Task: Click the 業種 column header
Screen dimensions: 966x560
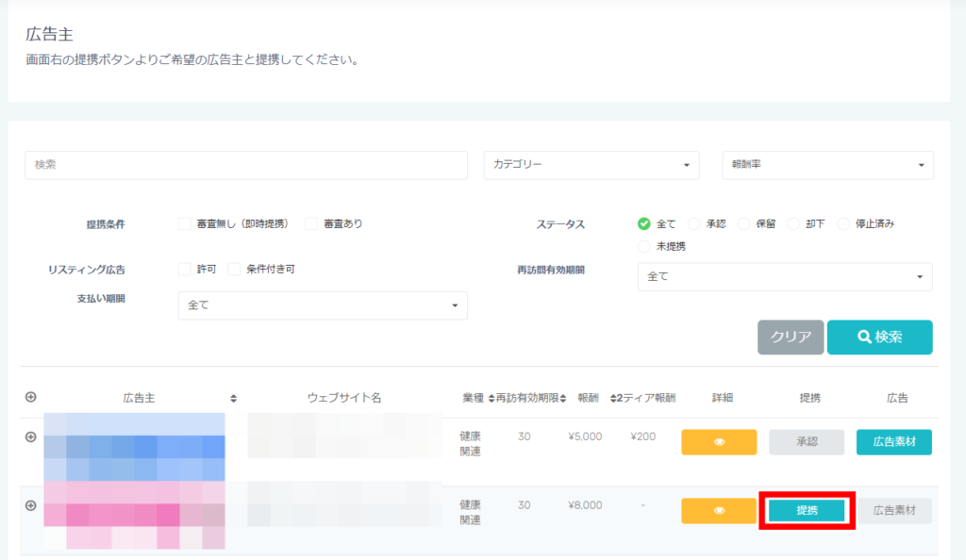Action: coord(474,398)
